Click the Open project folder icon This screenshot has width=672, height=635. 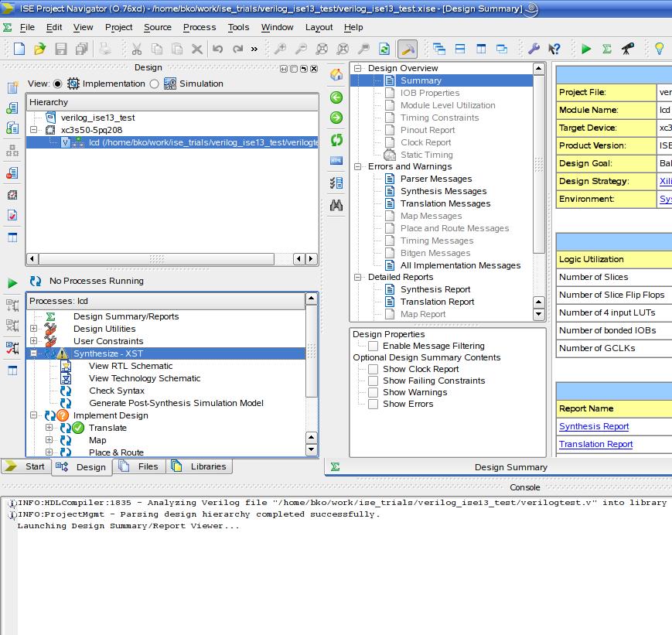(40, 49)
